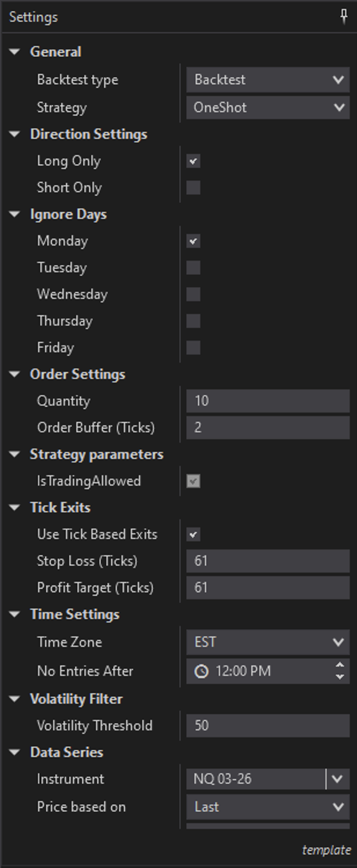The image size is (357, 868).
Task: Disable Use Tick Based Exits checkbox
Action: [x=194, y=534]
